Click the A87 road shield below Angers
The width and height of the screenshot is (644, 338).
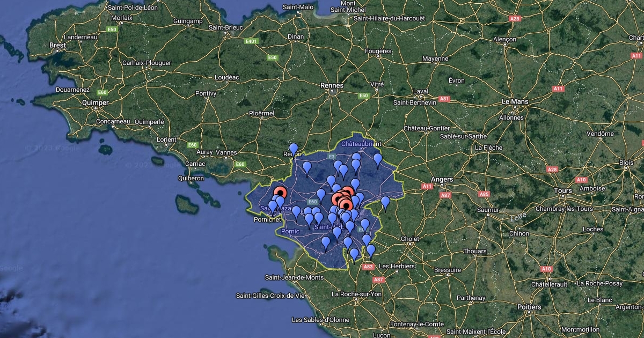[445, 195]
